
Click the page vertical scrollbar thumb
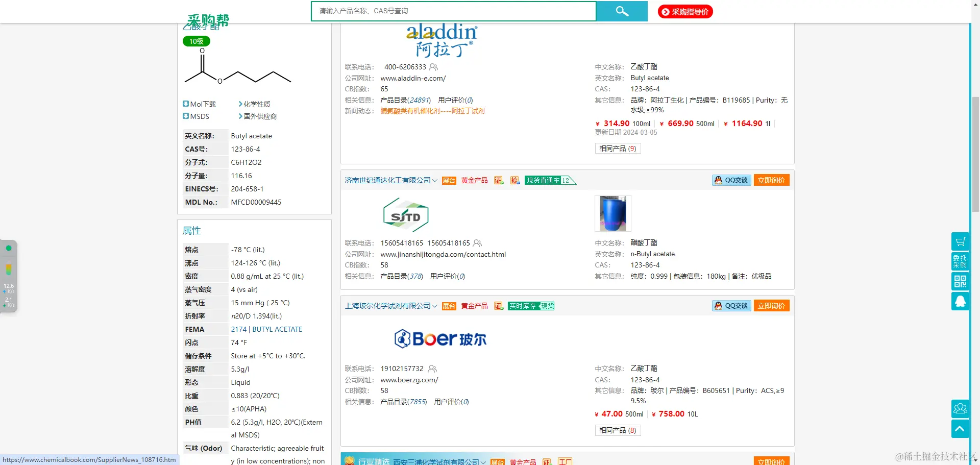(975, 154)
